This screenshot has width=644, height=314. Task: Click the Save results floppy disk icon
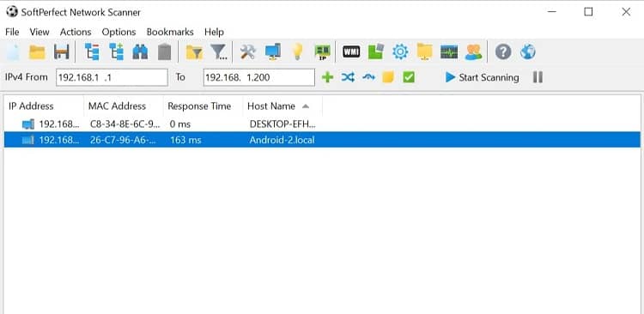click(61, 52)
